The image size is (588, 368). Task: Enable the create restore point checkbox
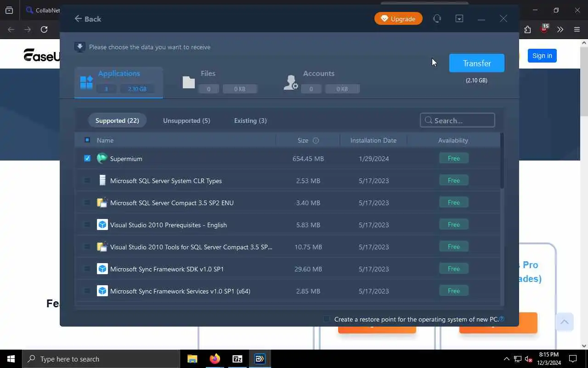[x=327, y=319]
